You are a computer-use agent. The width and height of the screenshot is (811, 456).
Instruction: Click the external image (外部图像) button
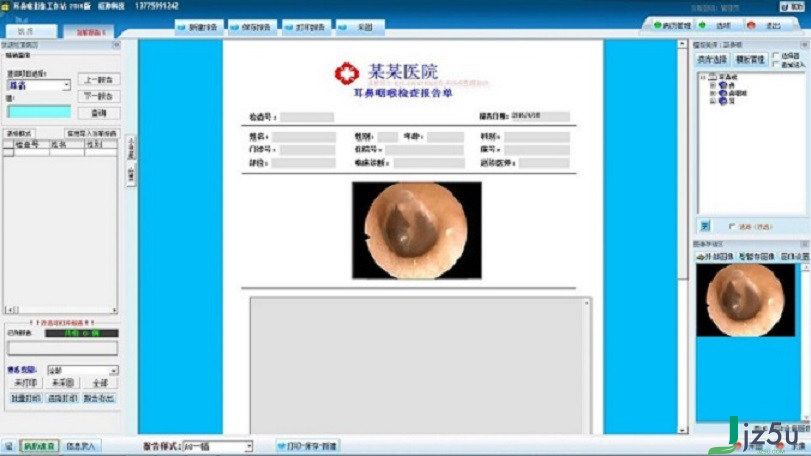pyautogui.click(x=715, y=256)
